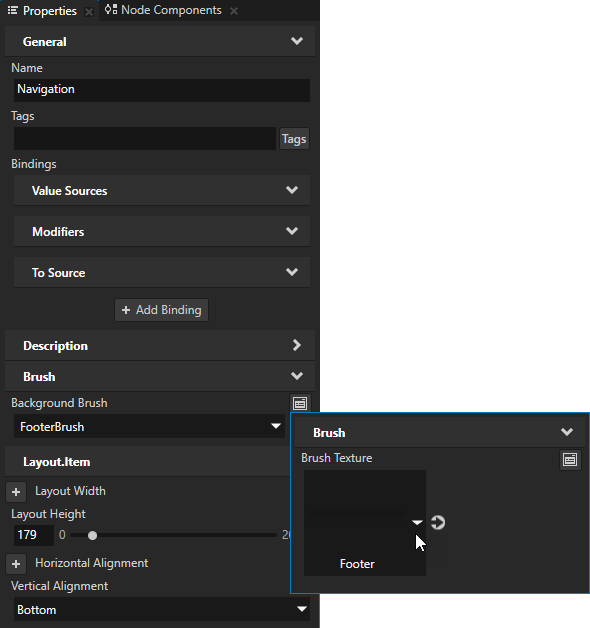Collapse the To Source section
Screen dimensions: 590x628
point(292,272)
